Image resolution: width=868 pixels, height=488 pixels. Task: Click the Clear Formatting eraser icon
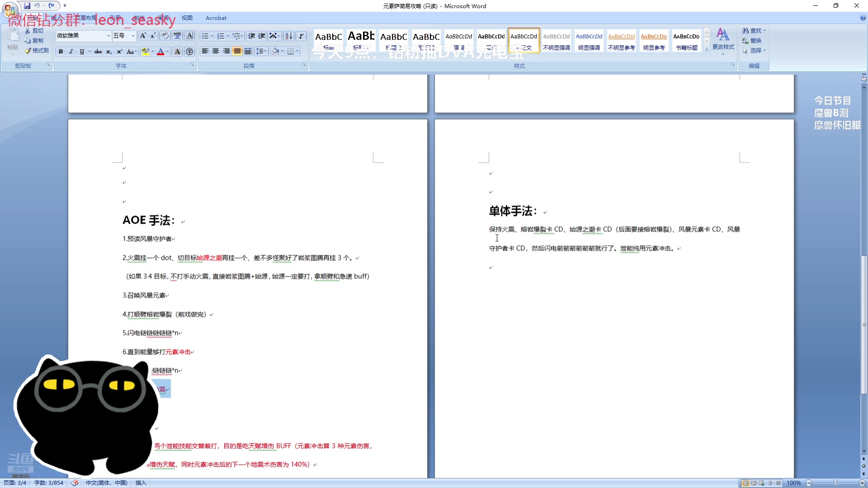tap(165, 36)
